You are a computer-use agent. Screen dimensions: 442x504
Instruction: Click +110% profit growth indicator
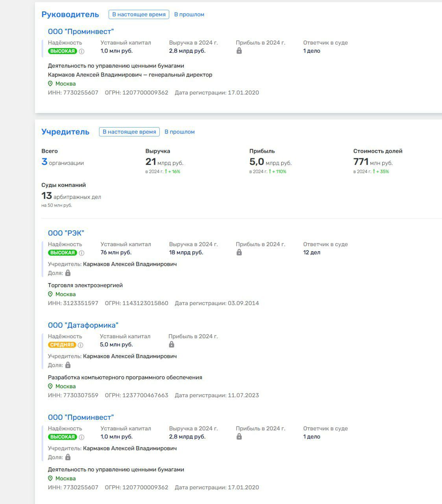[x=277, y=172]
